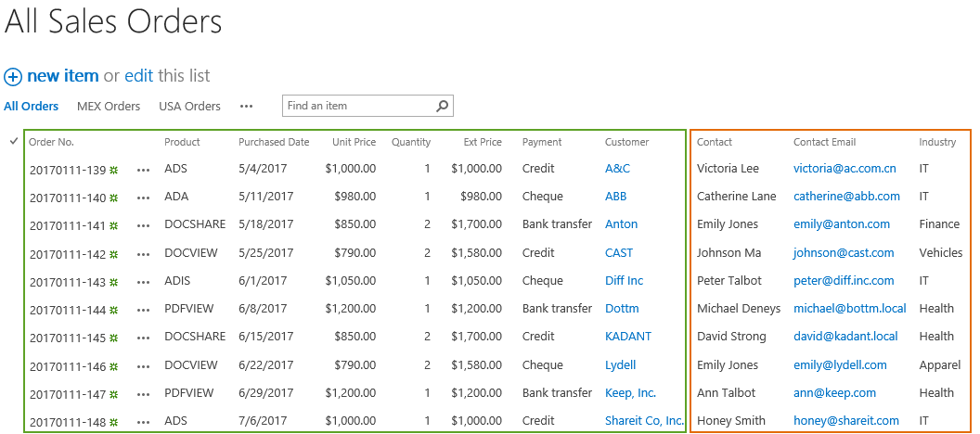Email david@kadant.local

coord(845,337)
